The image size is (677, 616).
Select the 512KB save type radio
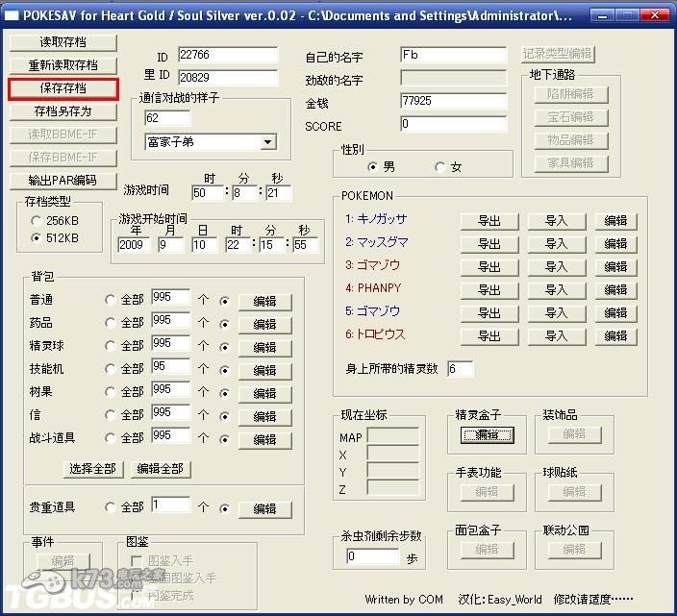coord(37,238)
